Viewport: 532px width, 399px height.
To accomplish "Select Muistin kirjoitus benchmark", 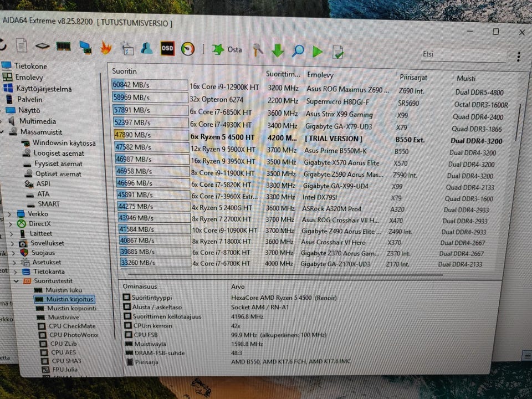I will click(64, 299).
